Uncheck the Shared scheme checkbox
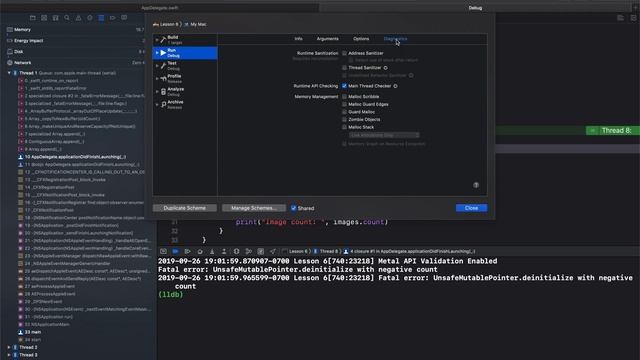 coord(293,208)
